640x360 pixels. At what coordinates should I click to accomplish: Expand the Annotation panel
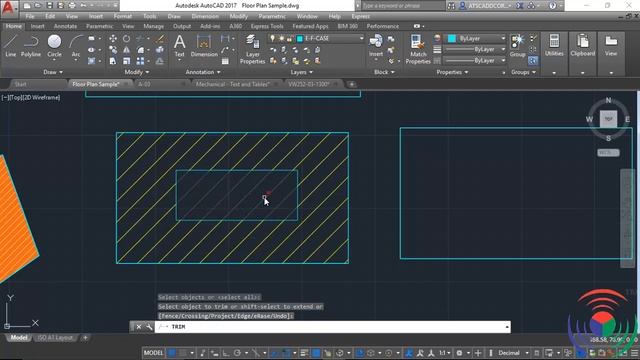(x=203, y=72)
